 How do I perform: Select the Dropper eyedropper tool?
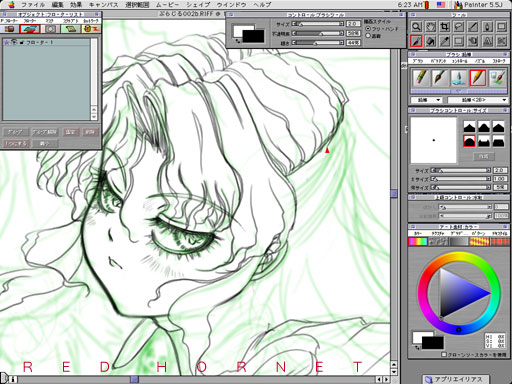pos(444,41)
